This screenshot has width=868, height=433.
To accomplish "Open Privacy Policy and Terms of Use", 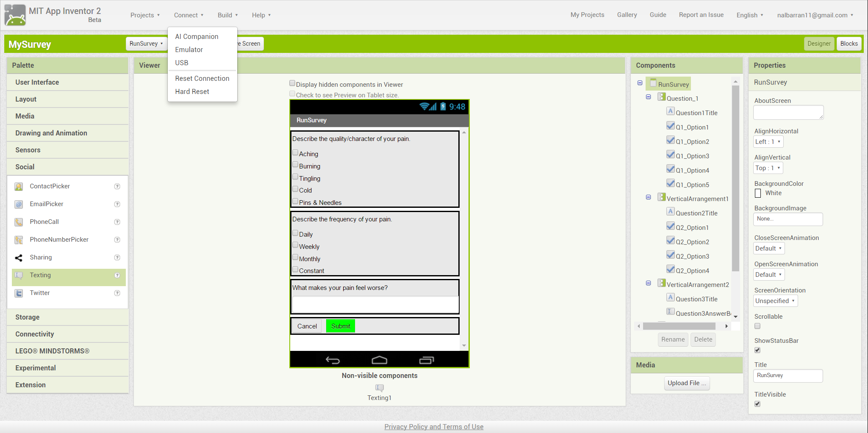I will tap(434, 427).
